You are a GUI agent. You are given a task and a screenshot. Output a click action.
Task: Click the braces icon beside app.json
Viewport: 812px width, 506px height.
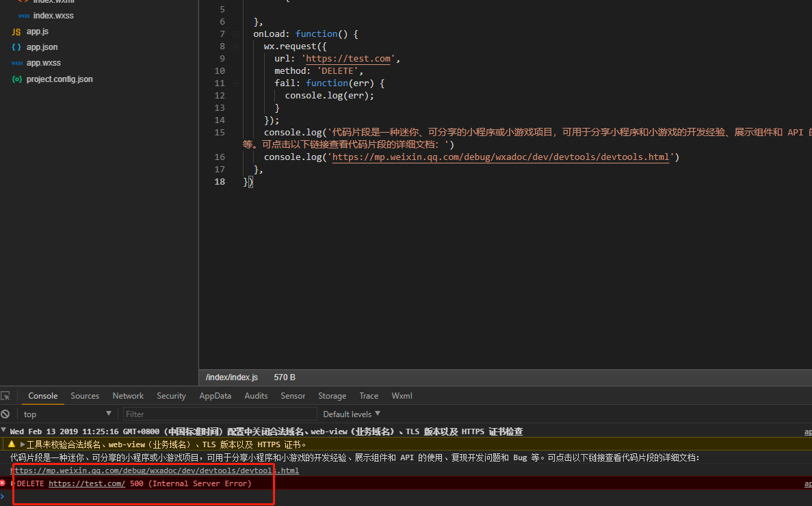point(16,47)
